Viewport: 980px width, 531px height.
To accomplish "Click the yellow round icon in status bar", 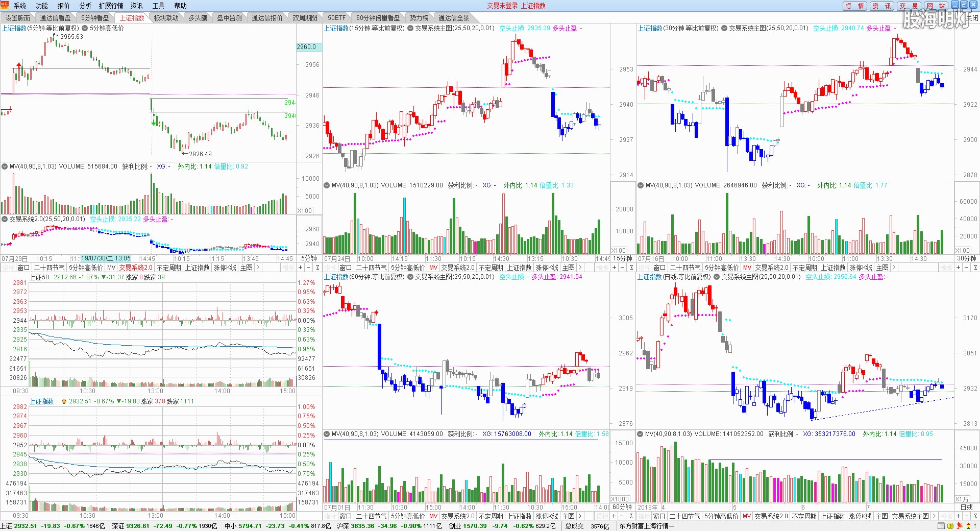I will [950, 526].
